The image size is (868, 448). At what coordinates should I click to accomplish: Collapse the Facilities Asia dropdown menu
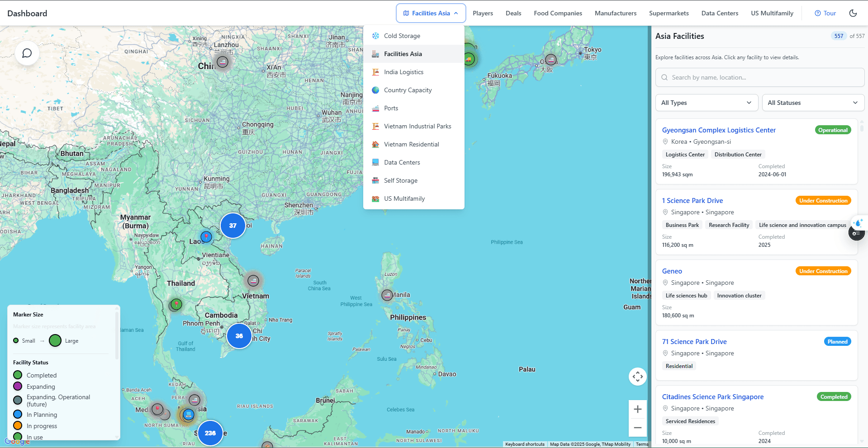point(430,13)
